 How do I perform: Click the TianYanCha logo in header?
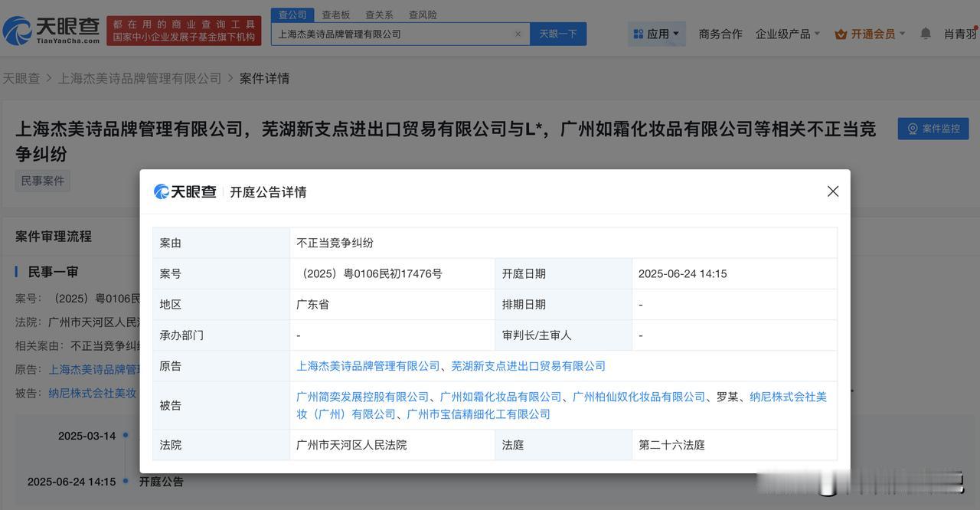tap(51, 30)
